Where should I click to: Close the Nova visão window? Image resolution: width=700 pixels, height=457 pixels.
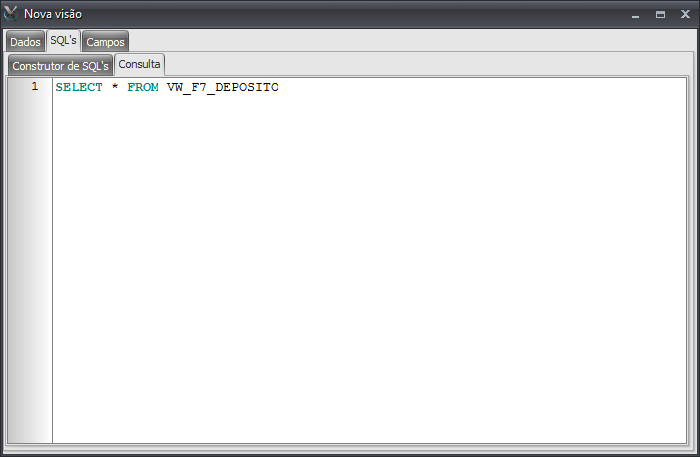pos(685,15)
